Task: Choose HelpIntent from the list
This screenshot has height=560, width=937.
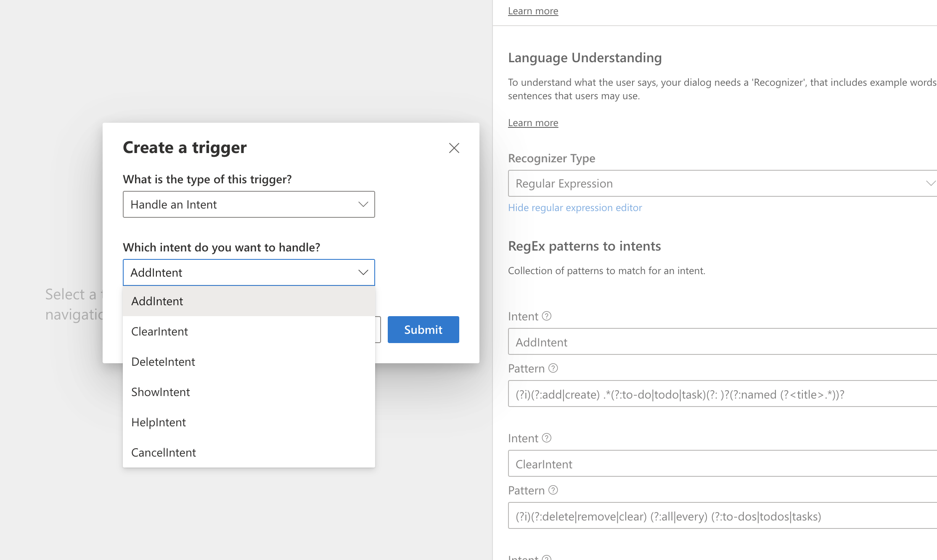Action: click(x=249, y=422)
